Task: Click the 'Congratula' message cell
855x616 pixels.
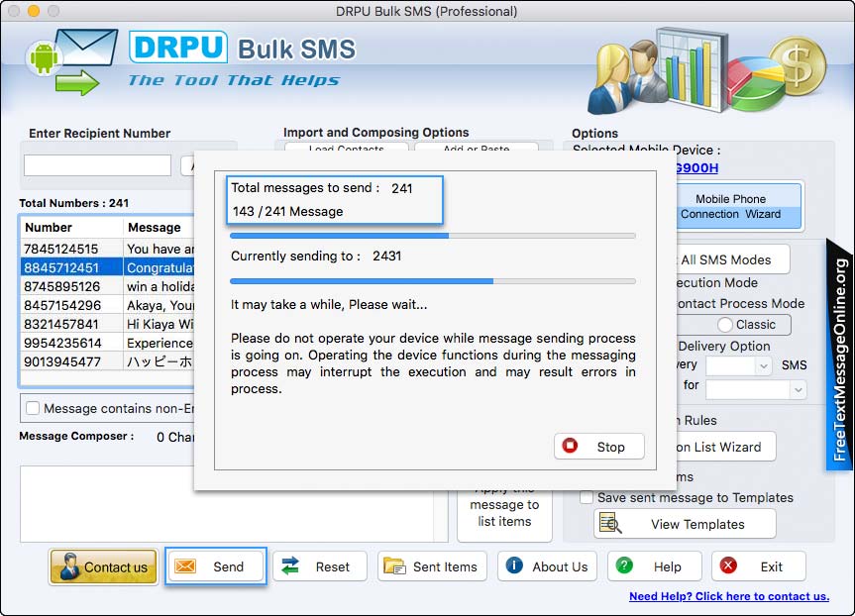Action: (x=160, y=267)
